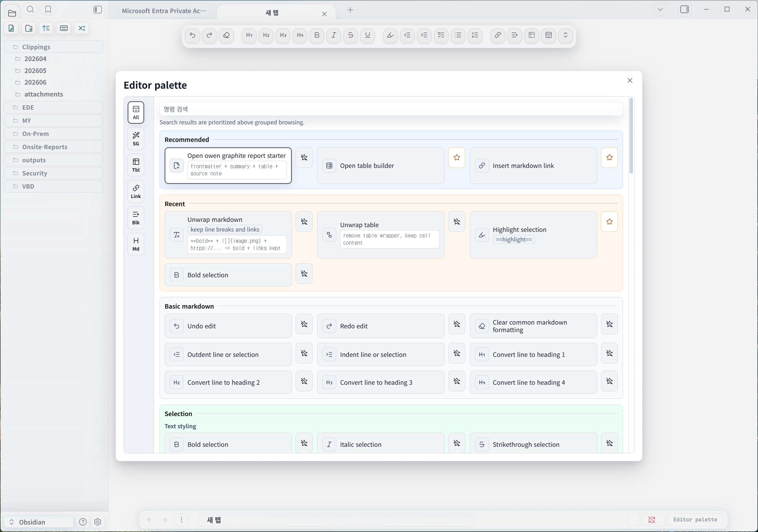Screen dimensions: 758x532
Task: Open the tab list dropdown arrow
Action: [660, 10]
